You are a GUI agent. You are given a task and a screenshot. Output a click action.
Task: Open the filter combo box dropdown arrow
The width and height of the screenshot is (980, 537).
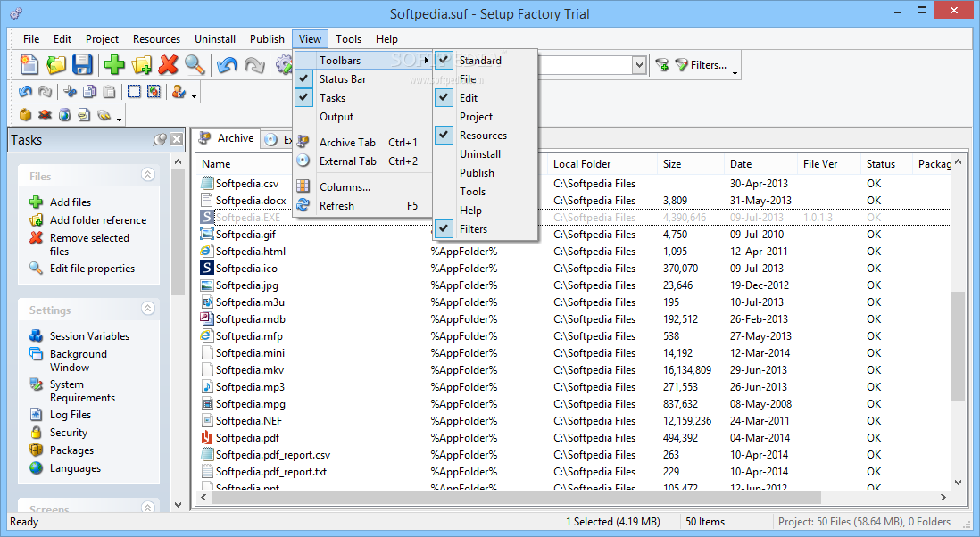[x=639, y=64]
